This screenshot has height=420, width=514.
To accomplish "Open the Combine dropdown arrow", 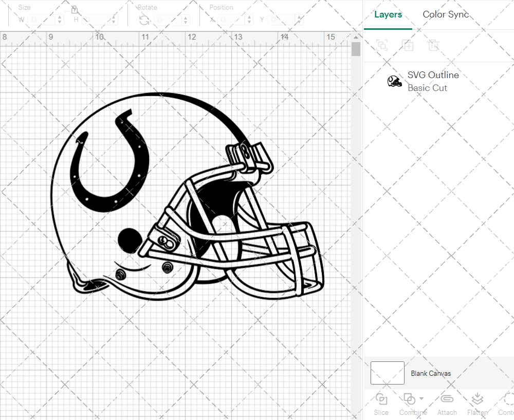I will click(421, 398).
